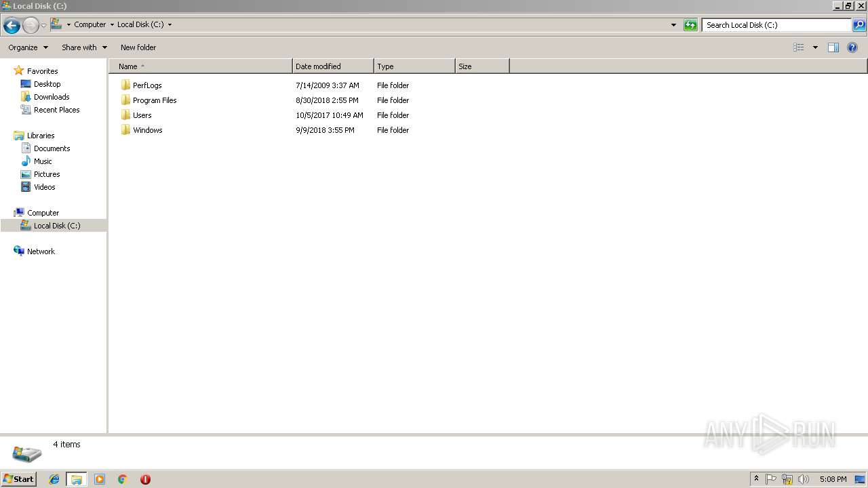
Task: Open the Start menu
Action: pos(18,479)
